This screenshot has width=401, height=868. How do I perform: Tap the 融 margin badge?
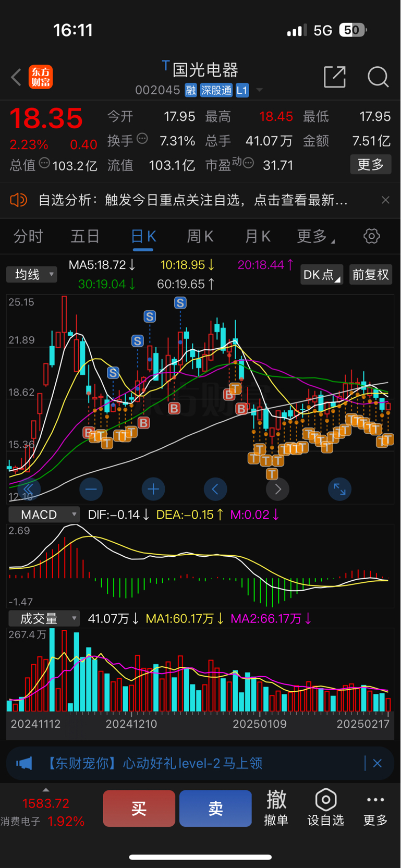click(x=191, y=90)
